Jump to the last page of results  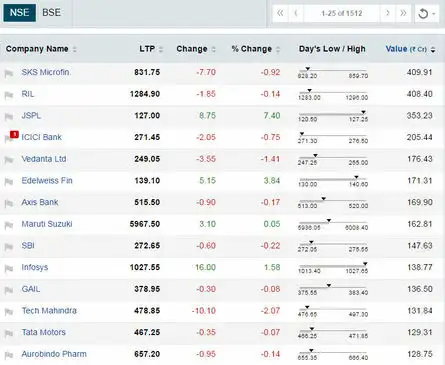pos(403,13)
